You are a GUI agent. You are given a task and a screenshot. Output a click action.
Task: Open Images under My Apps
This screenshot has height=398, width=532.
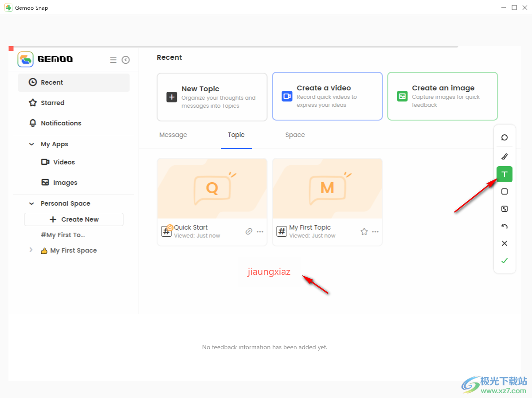pyautogui.click(x=65, y=183)
